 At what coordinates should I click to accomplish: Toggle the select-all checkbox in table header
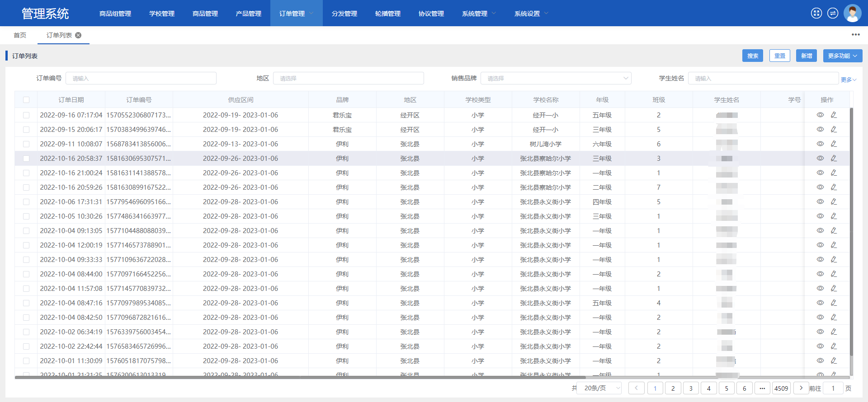point(26,100)
